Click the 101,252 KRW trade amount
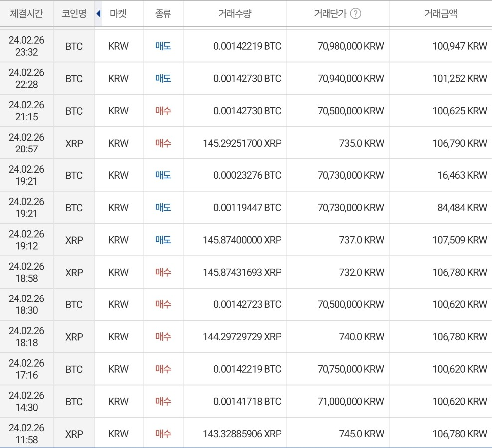Screen dimensions: 492x448 pyautogui.click(x=460, y=78)
